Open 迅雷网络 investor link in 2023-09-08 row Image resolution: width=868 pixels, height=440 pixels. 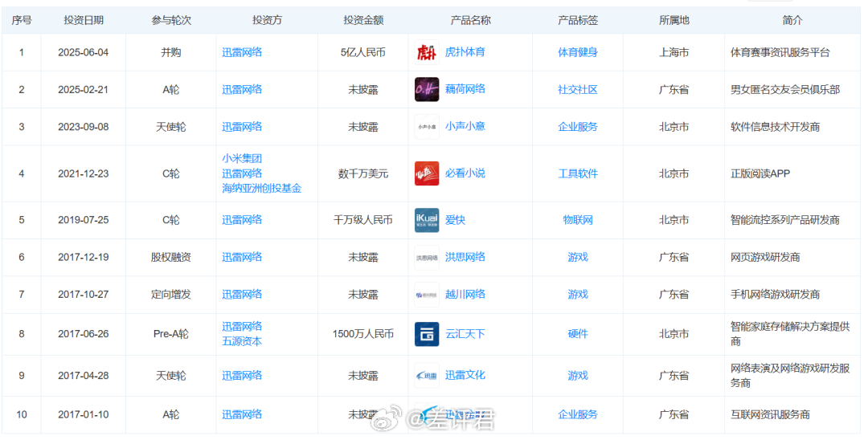tap(242, 127)
